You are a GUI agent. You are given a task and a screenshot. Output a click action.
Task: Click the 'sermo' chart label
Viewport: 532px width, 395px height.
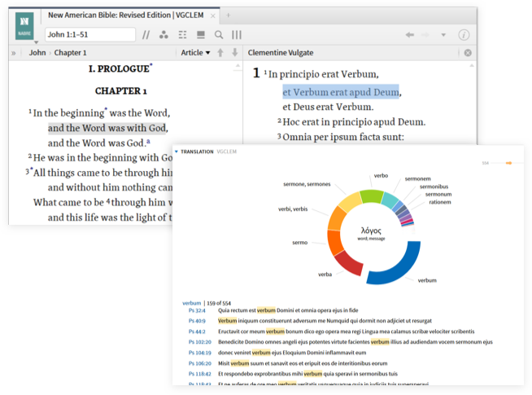pos(300,243)
